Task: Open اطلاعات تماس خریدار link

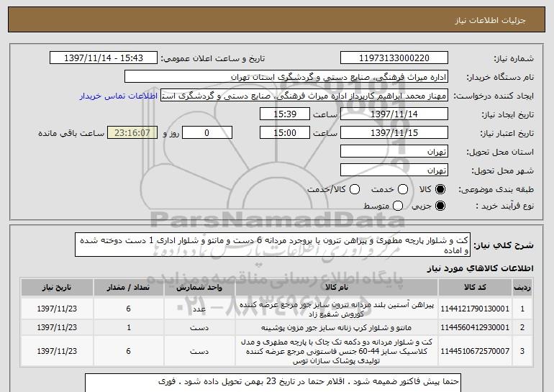Action: click(119, 96)
